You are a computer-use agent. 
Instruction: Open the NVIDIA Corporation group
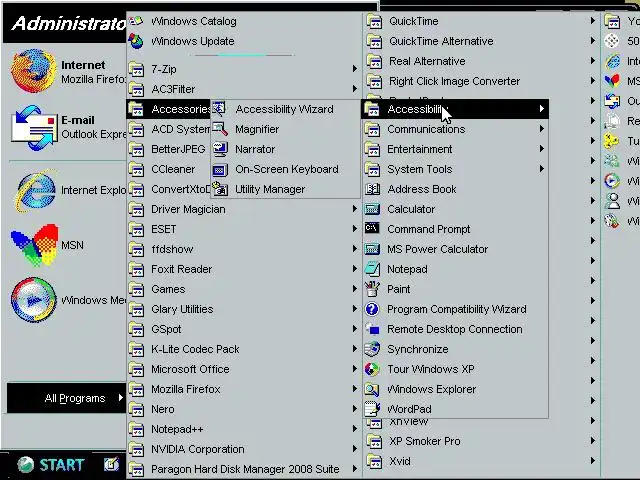pyautogui.click(x=244, y=449)
